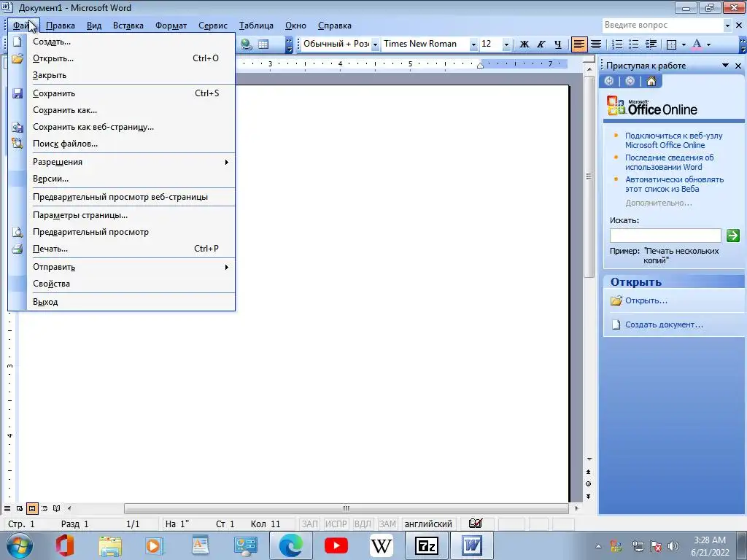747x560 pixels.
Task: Open the Вставка menu
Action: [x=128, y=26]
